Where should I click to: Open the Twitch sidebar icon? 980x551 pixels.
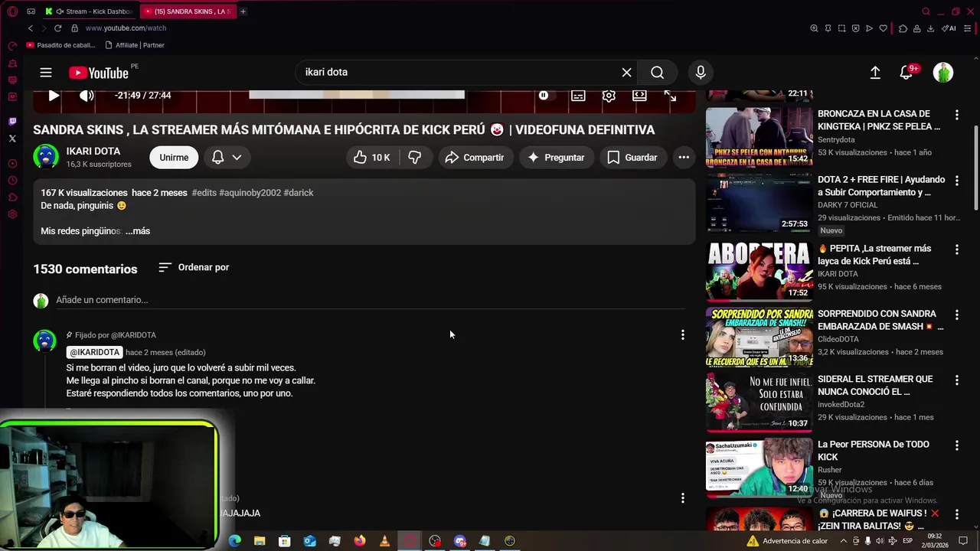tap(12, 122)
